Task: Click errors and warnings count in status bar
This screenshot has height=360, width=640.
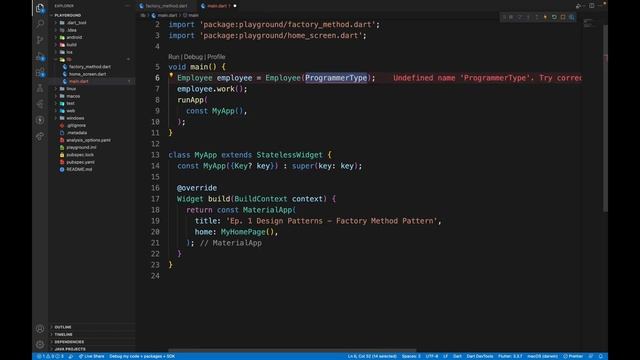Action: 50,356
